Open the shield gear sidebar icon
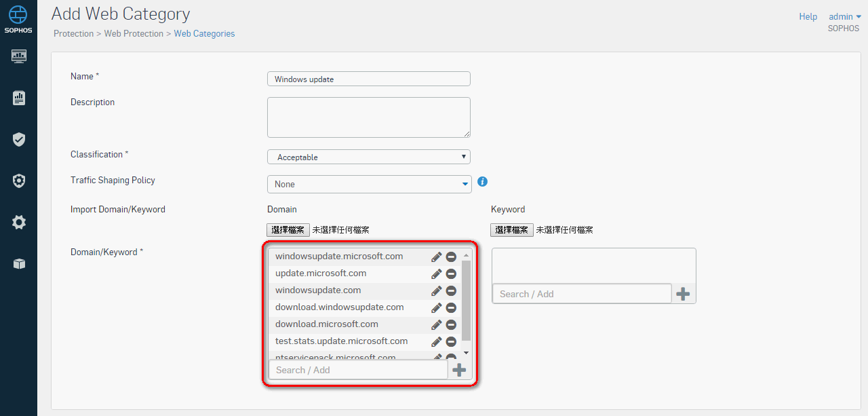Viewport: 868px width, 416px height. (19, 181)
